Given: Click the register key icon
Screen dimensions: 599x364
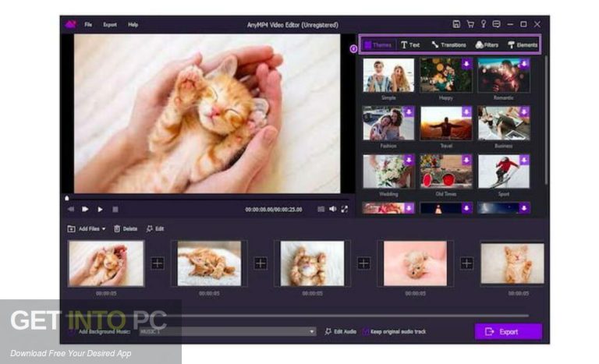Looking at the screenshot, I should tap(484, 24).
